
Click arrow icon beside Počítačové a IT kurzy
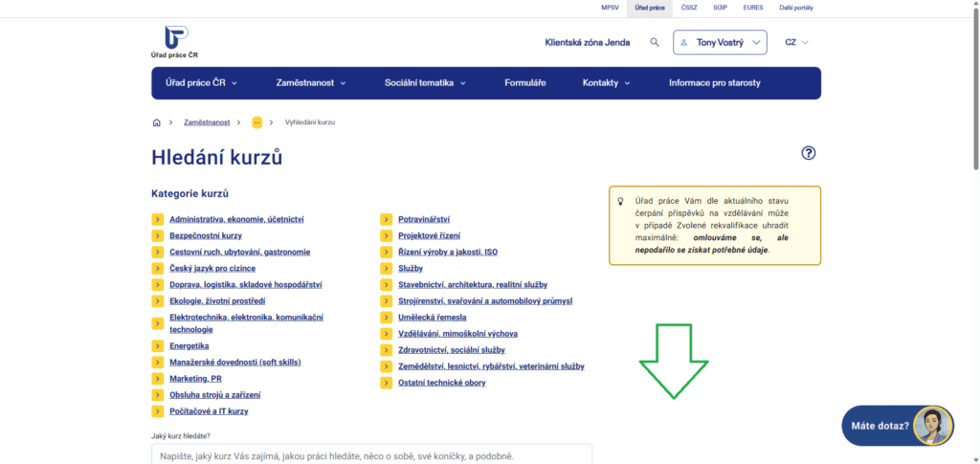pyautogui.click(x=158, y=411)
